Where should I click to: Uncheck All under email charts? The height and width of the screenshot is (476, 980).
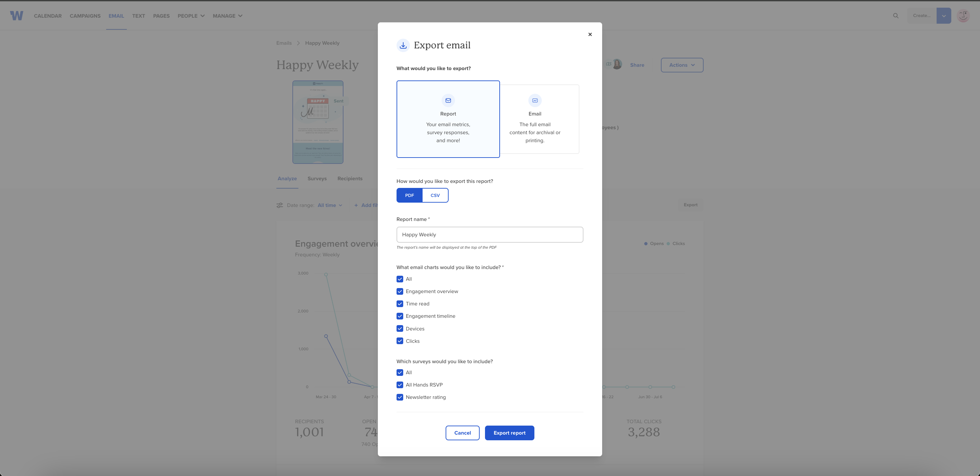[x=400, y=279]
